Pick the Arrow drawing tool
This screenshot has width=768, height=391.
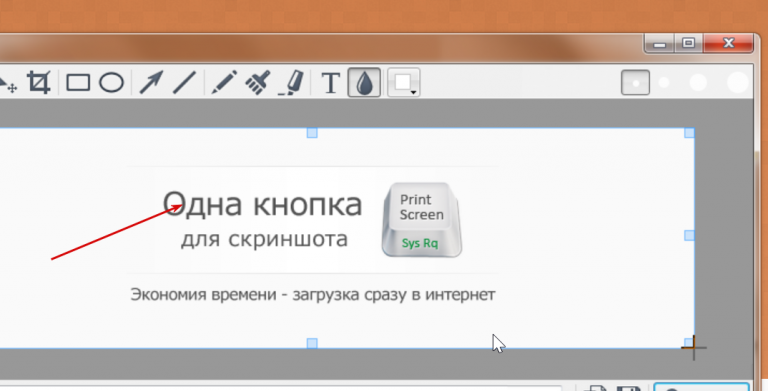(x=151, y=82)
